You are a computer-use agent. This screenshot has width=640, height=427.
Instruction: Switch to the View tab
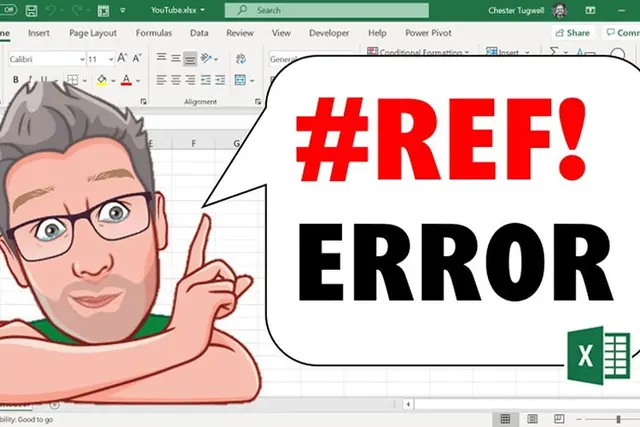pyautogui.click(x=281, y=33)
